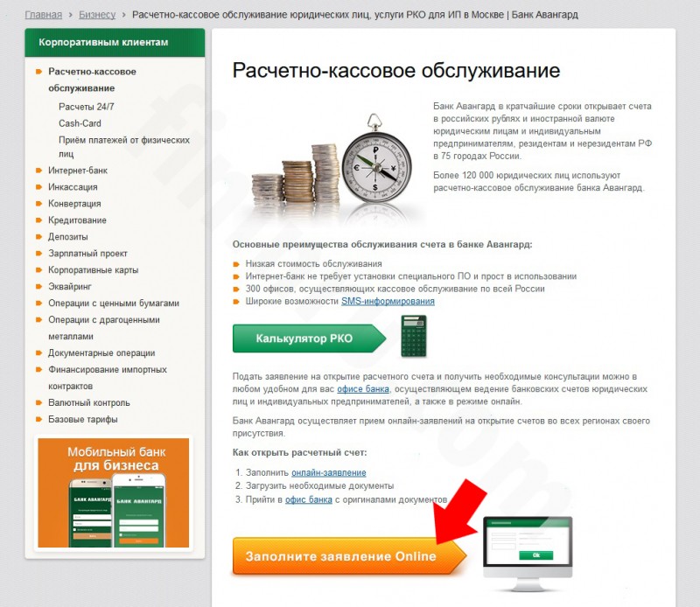
Task: Click the bullet mentioning 300 офисов кассовое обслуживание
Action: point(395,289)
